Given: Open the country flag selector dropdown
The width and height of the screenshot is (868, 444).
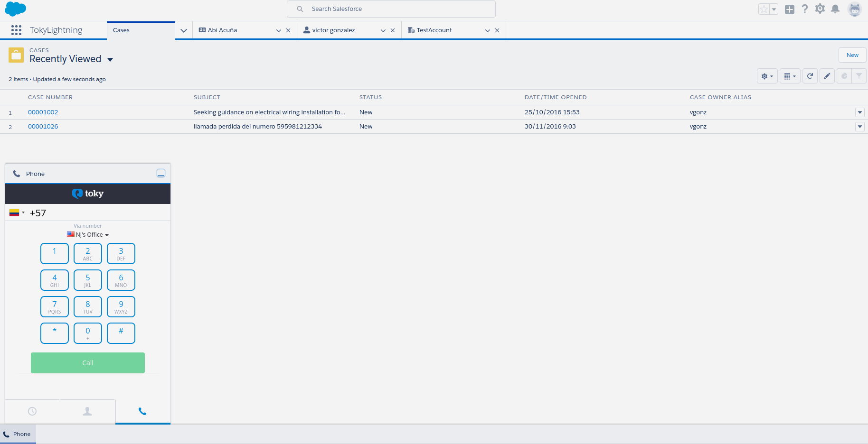Looking at the screenshot, I should pyautogui.click(x=17, y=213).
